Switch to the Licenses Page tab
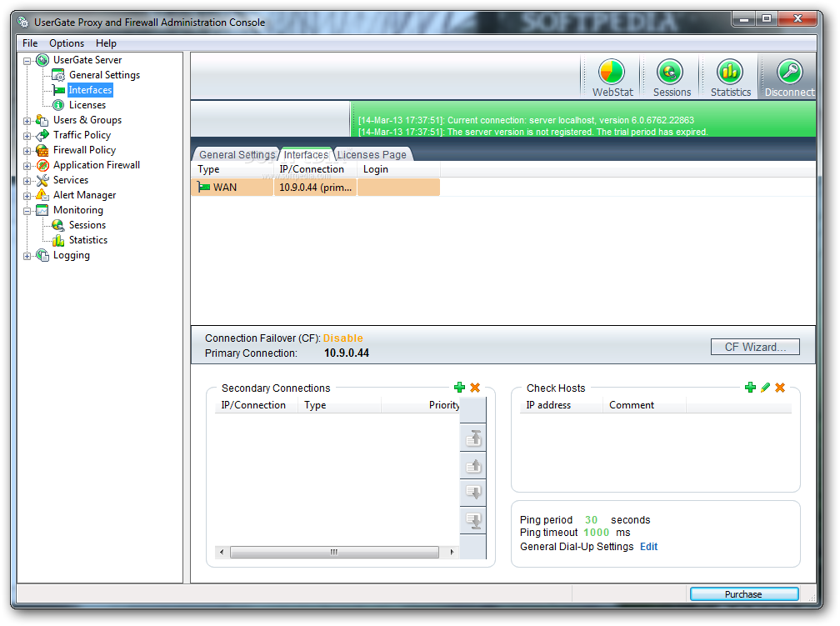840x626 pixels. coord(372,154)
